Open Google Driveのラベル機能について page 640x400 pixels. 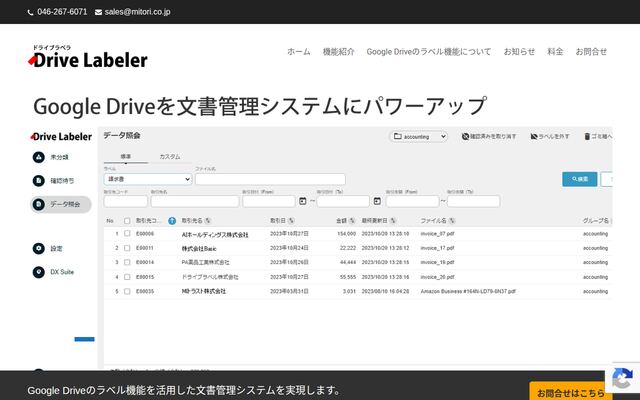pyautogui.click(x=429, y=52)
